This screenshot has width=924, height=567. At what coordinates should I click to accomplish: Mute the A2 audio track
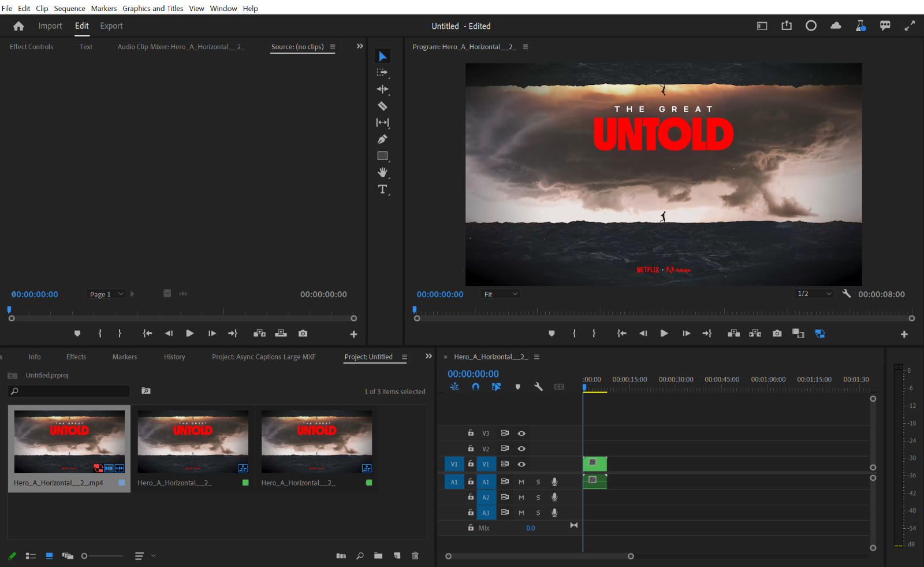click(x=521, y=497)
